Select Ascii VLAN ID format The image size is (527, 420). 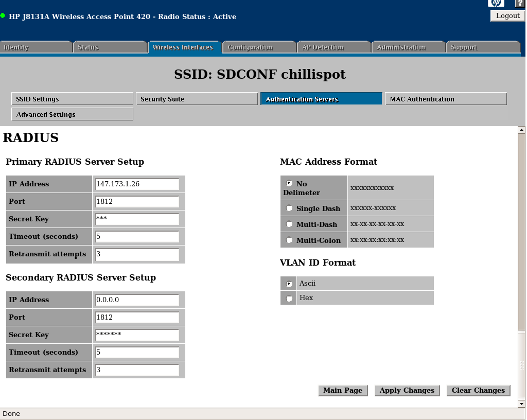tap(289, 284)
